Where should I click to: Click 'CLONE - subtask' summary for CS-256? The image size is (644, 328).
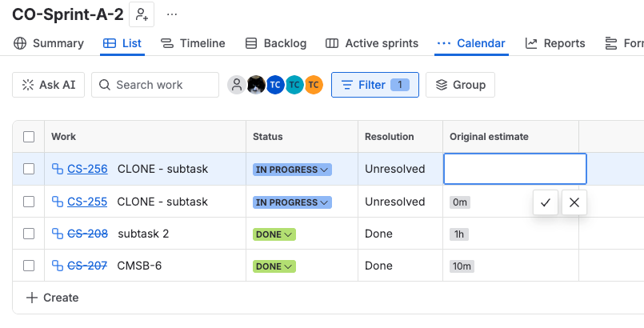pyautogui.click(x=162, y=169)
